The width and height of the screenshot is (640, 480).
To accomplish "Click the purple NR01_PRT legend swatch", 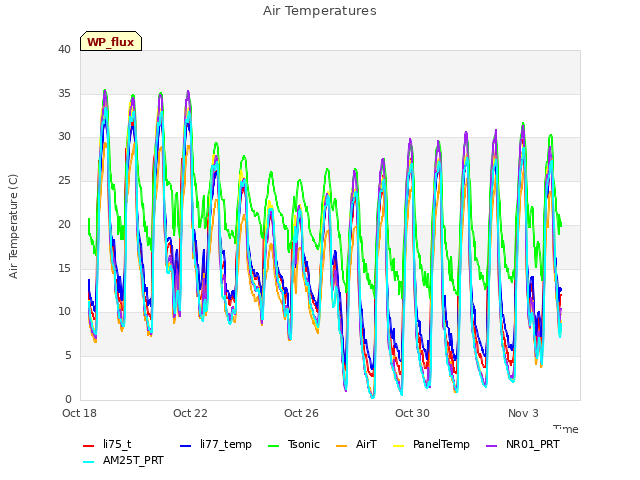I will coord(491,446).
